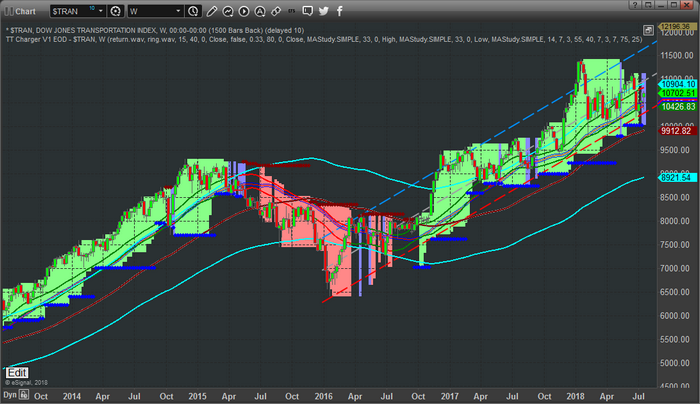Click the 2018 time axis label
The height and width of the screenshot is (404, 700).
tap(575, 396)
